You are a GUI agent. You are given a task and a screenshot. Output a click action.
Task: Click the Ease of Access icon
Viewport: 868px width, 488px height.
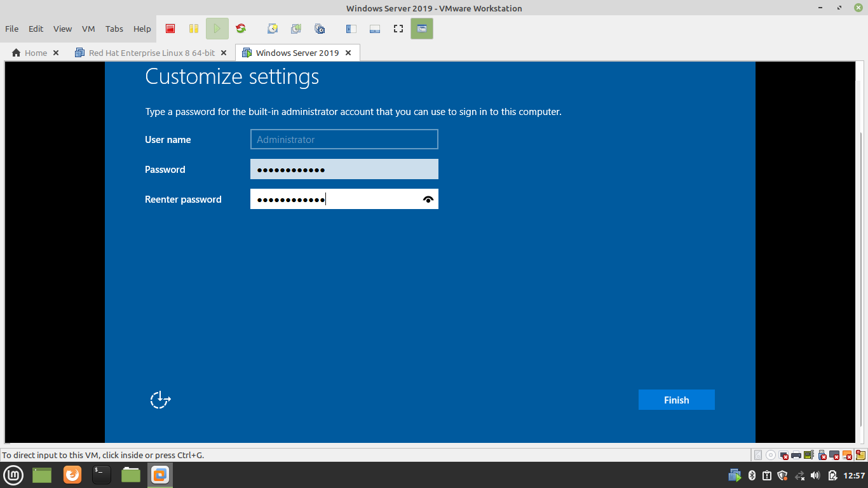[x=160, y=400]
